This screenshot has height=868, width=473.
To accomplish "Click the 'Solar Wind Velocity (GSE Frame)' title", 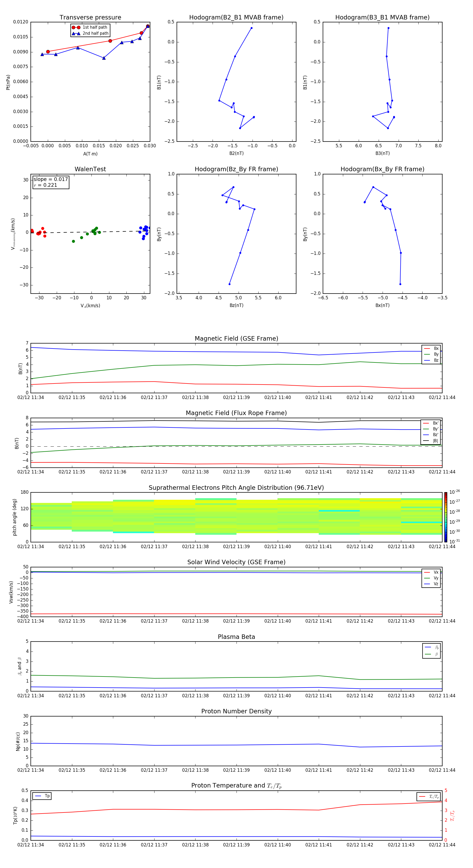I will pyautogui.click(x=236, y=562).
